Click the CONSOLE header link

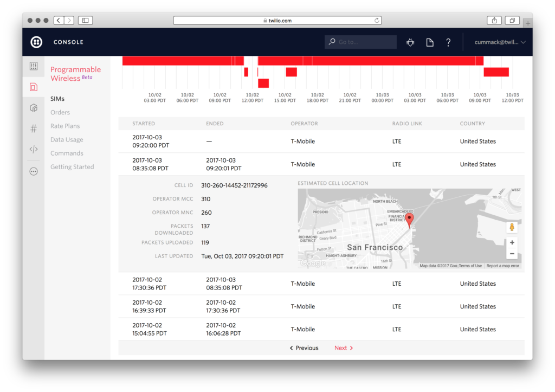click(68, 42)
